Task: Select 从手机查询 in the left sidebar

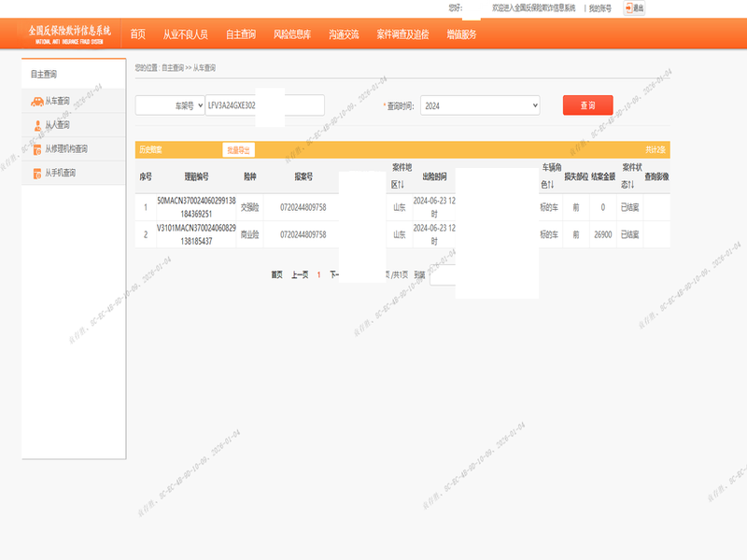Action: click(60, 173)
